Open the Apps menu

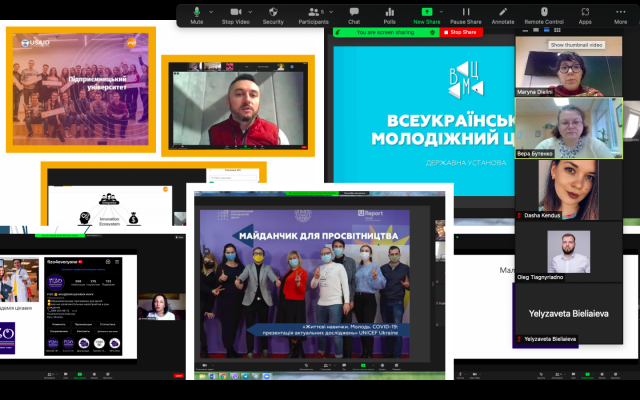[585, 16]
